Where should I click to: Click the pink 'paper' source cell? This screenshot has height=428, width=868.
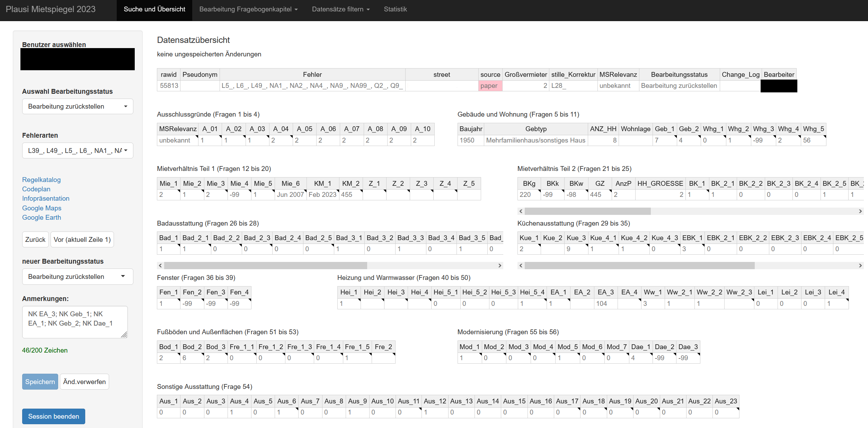(490, 85)
